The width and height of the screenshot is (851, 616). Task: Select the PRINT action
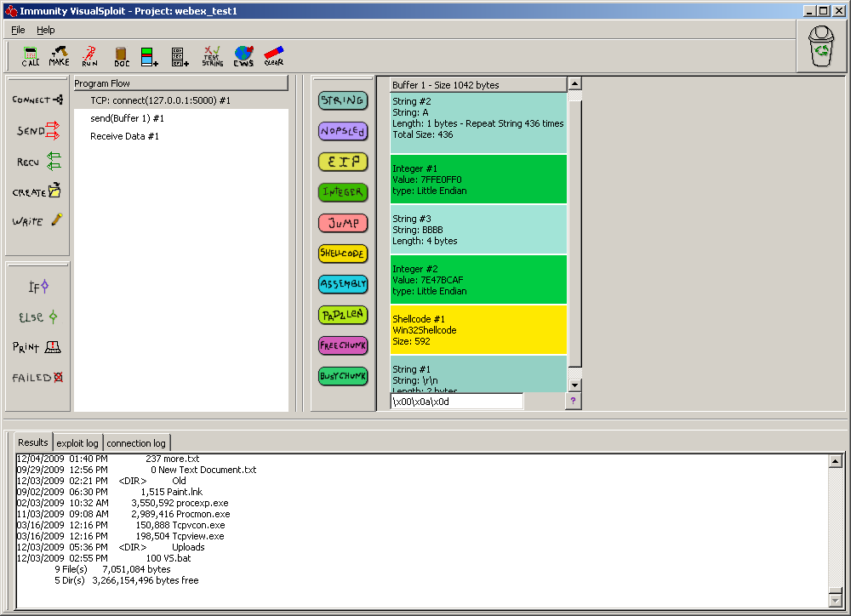click(x=37, y=347)
